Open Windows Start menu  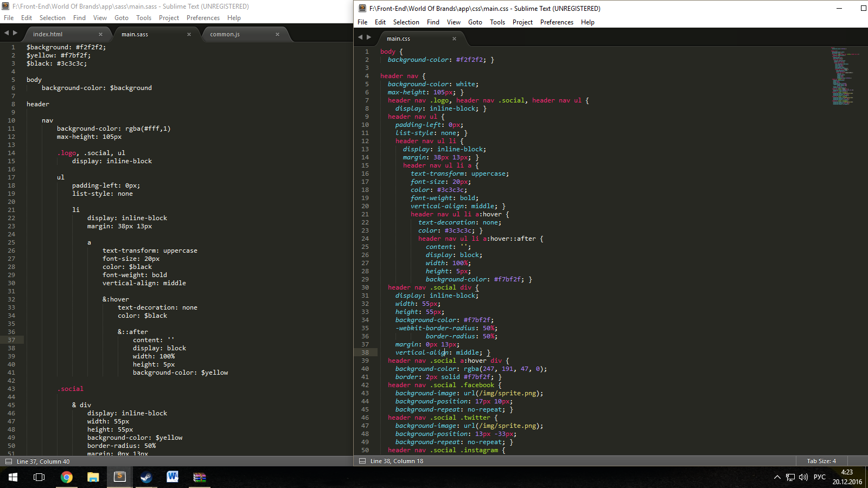pos(13,477)
